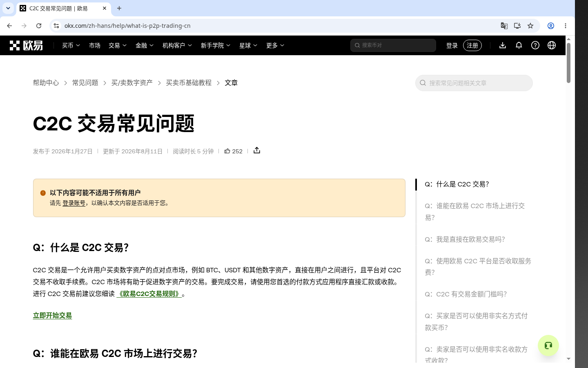
Task: Go to 买/卖数字资产 breadcrumb
Action: click(132, 83)
